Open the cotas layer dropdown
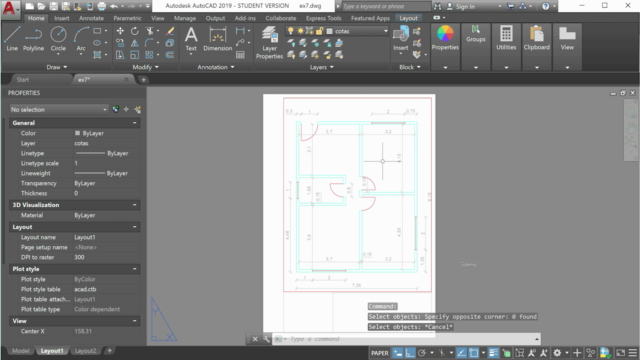This screenshot has height=360, width=640. (385, 31)
